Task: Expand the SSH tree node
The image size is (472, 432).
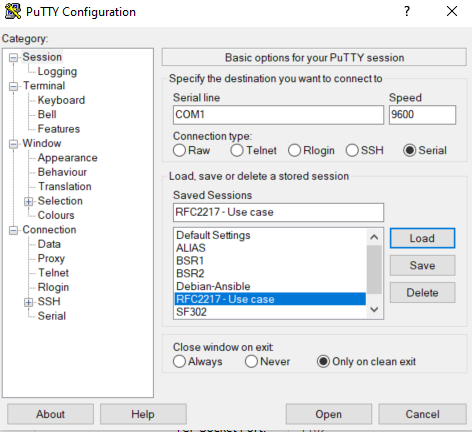Action: [29, 302]
